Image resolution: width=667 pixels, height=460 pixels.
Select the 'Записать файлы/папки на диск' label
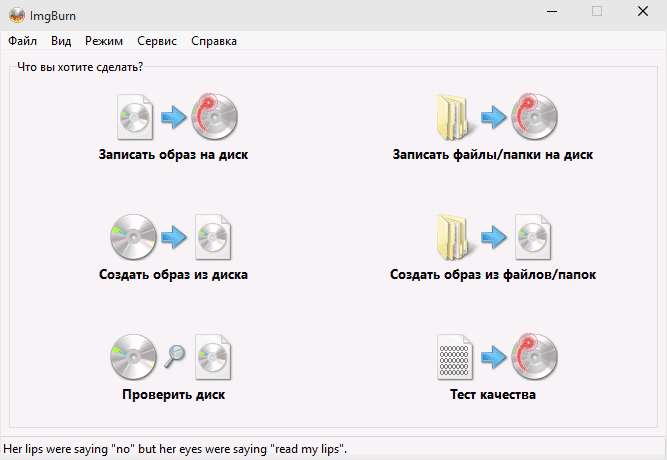point(494,156)
